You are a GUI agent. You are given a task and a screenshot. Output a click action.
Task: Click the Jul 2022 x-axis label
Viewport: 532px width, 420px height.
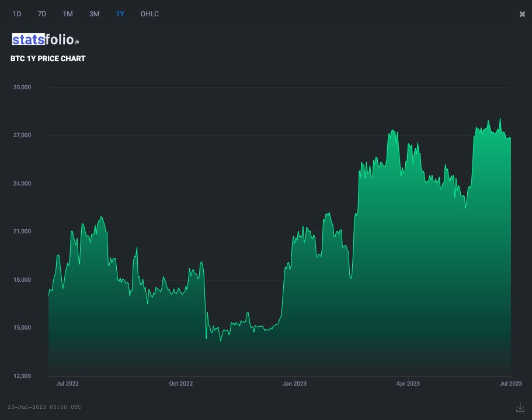click(x=68, y=383)
